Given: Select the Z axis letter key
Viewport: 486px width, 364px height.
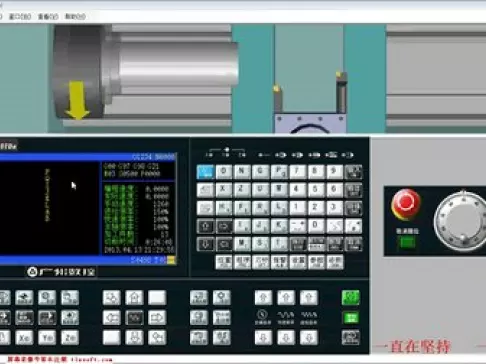Looking at the screenshot, I should pyautogui.click(x=242, y=190).
